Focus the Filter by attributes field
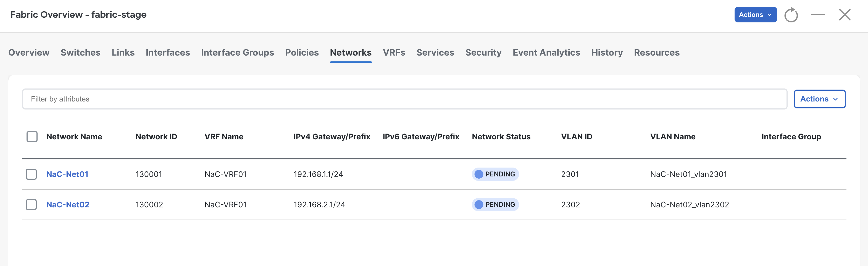The width and height of the screenshot is (868, 266). click(x=405, y=99)
